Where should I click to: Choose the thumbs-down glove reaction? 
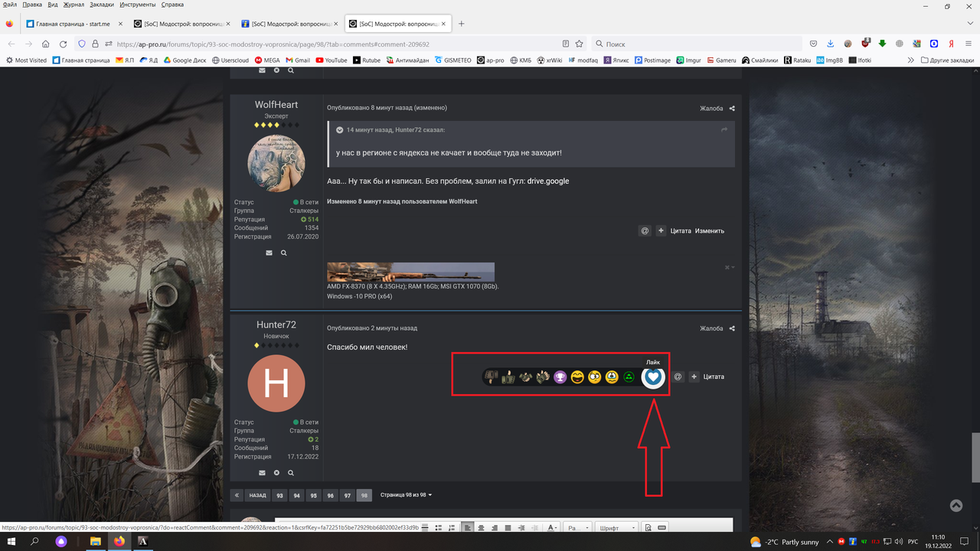(492, 377)
